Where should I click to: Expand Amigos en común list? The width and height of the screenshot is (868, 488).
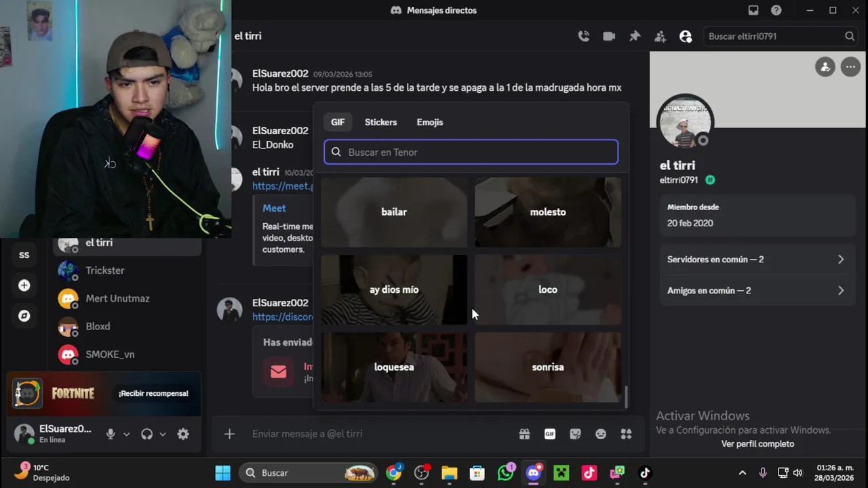(757, 291)
